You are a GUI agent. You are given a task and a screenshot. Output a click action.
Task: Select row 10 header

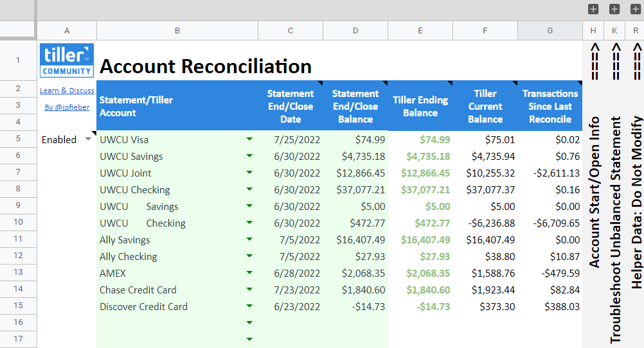click(x=18, y=222)
